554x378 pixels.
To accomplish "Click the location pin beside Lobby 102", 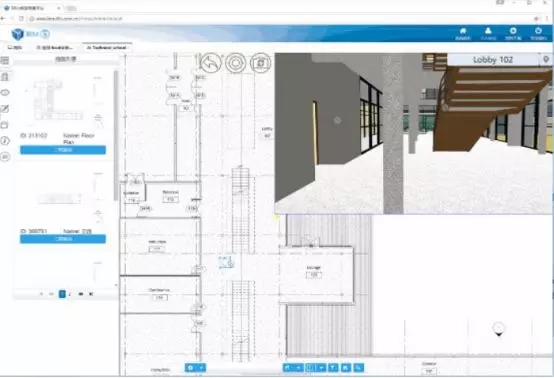I will pos(546,60).
